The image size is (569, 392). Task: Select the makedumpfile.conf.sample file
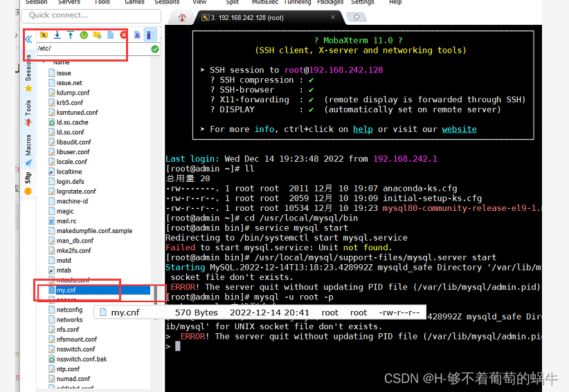[94, 231]
